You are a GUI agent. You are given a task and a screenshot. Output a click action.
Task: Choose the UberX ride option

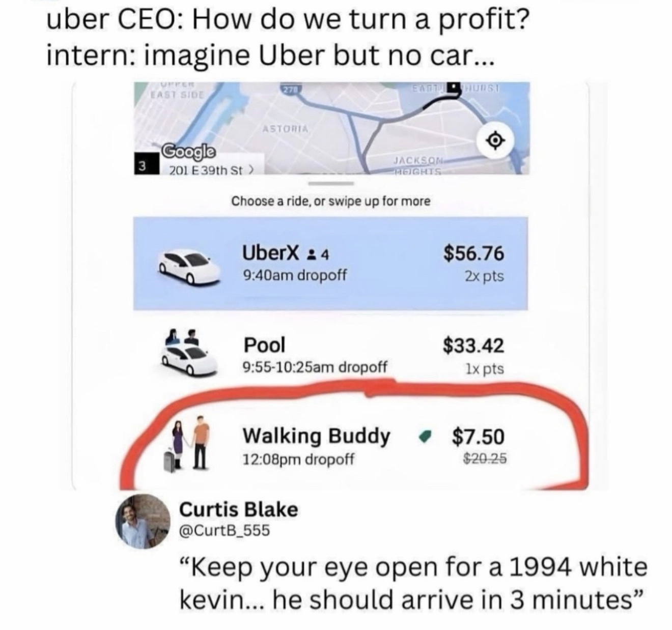click(330, 264)
